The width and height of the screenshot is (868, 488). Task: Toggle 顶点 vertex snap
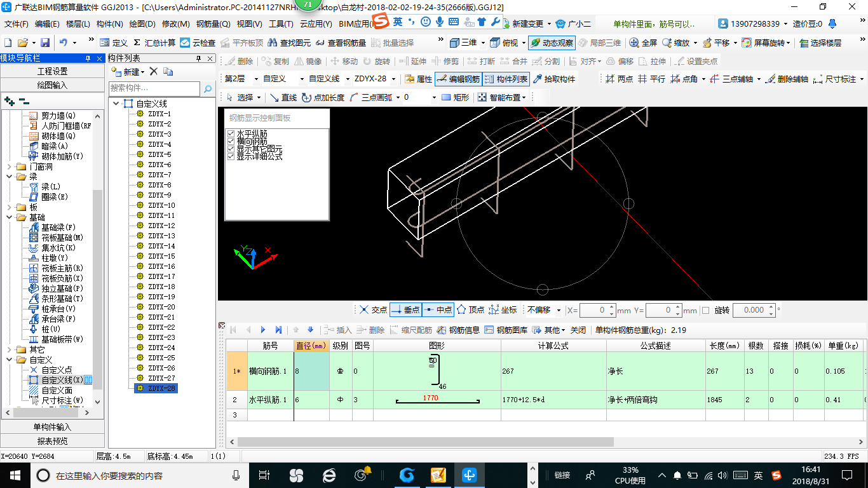point(470,310)
